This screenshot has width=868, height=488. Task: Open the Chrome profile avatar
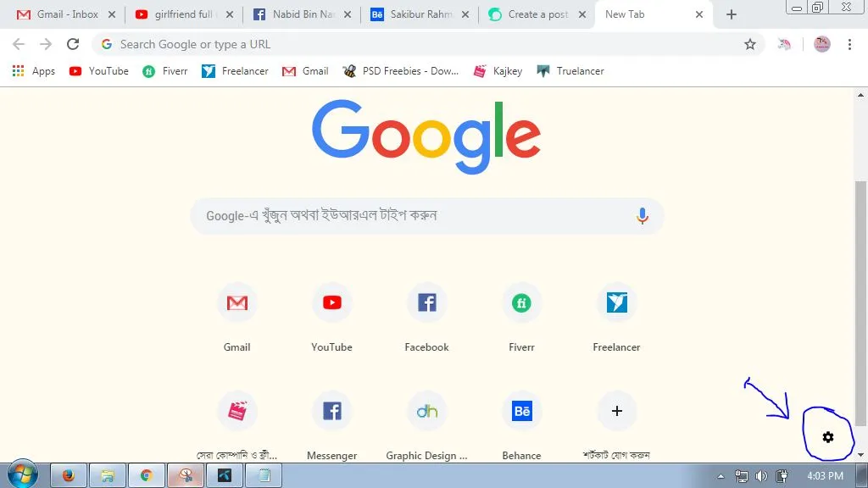tap(821, 44)
